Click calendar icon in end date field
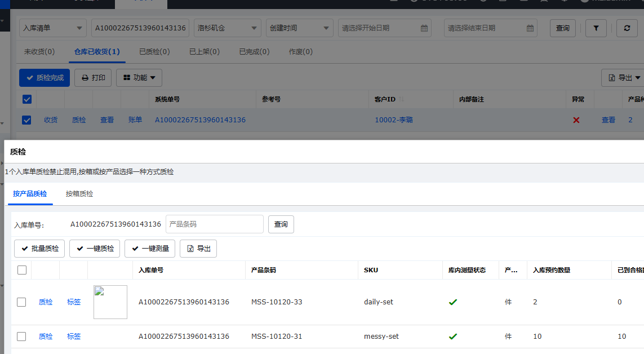 (530, 28)
